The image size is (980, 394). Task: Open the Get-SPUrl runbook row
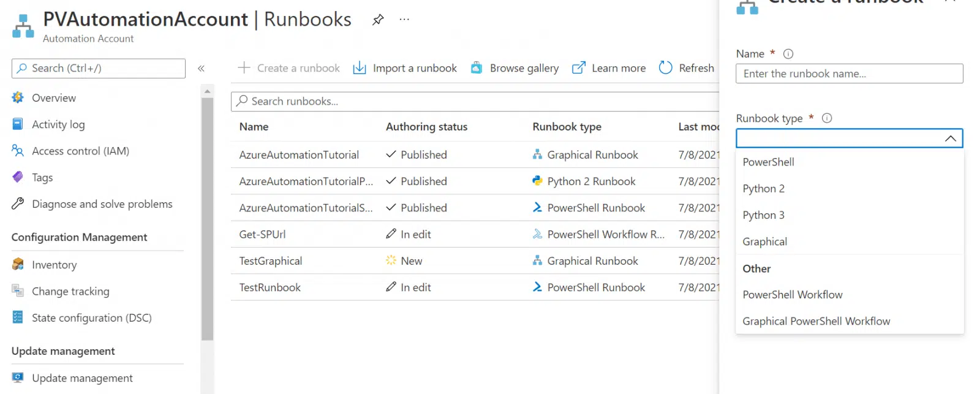(x=475, y=234)
